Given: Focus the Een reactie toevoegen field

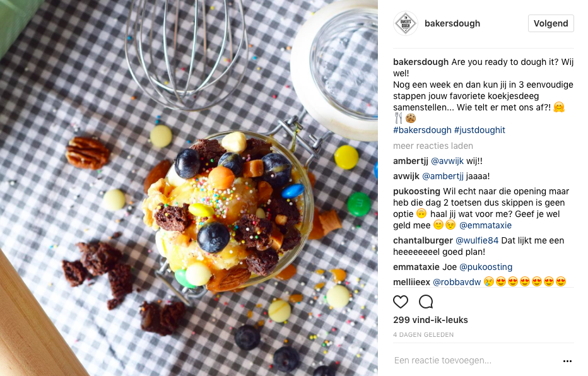Looking at the screenshot, I should 476,361.
